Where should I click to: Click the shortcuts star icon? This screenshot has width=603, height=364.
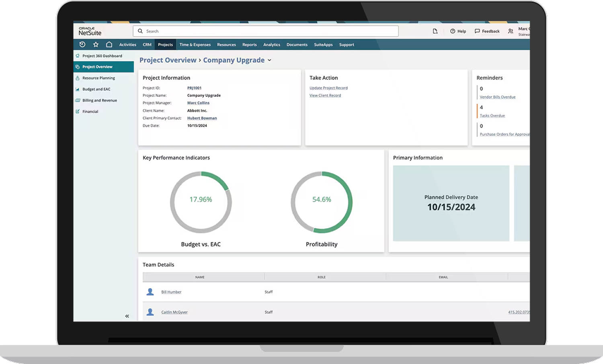tap(96, 45)
